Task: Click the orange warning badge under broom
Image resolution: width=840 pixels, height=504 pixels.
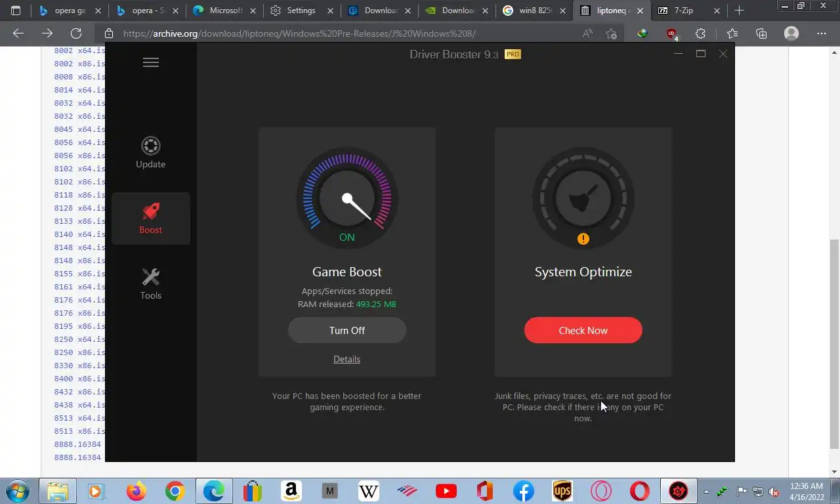Action: [x=583, y=239]
